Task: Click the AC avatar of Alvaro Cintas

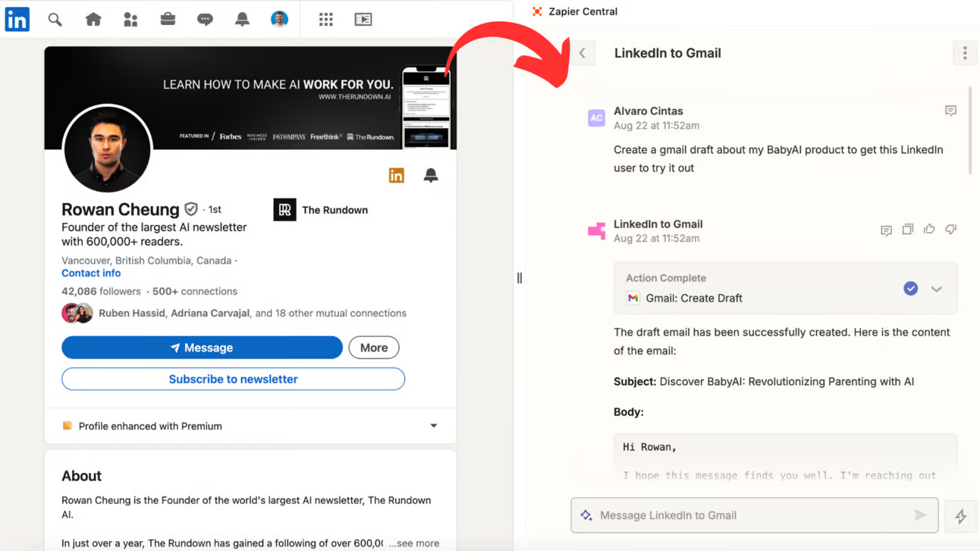Action: point(596,118)
